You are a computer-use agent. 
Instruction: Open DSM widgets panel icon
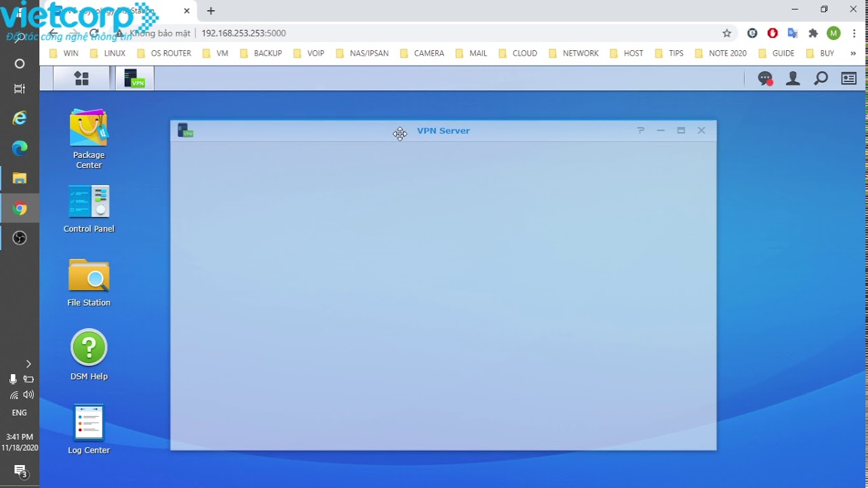[849, 79]
